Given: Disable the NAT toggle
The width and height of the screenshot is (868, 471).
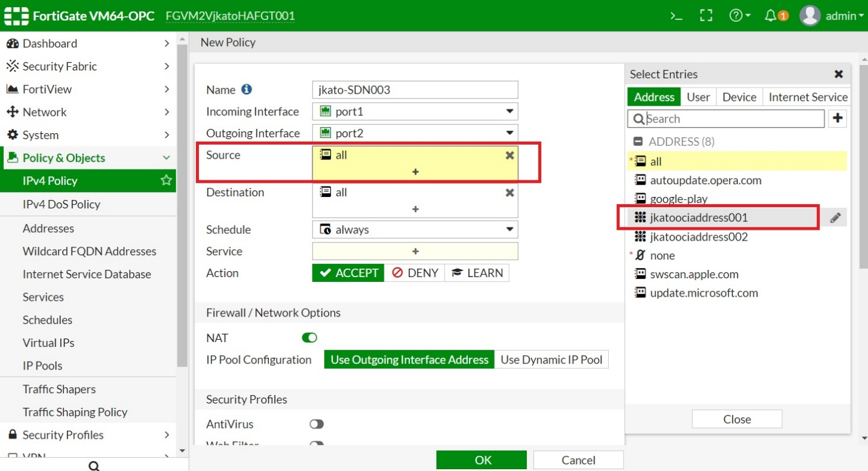Looking at the screenshot, I should [x=309, y=338].
